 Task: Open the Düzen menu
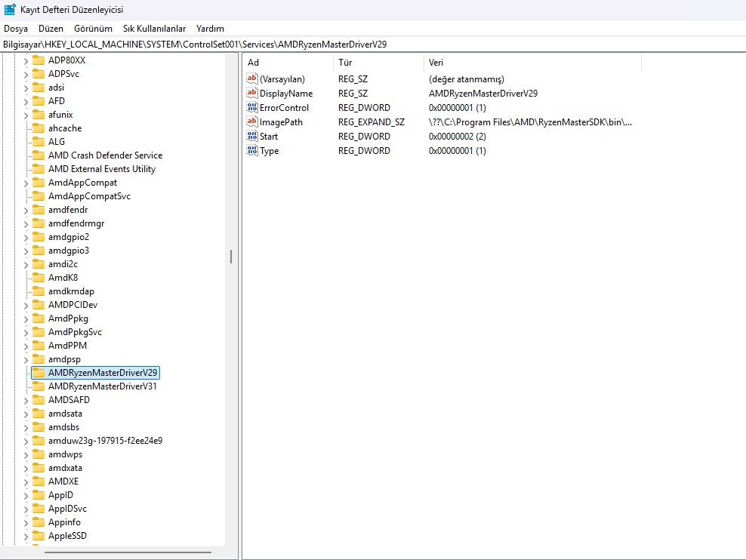(x=51, y=29)
